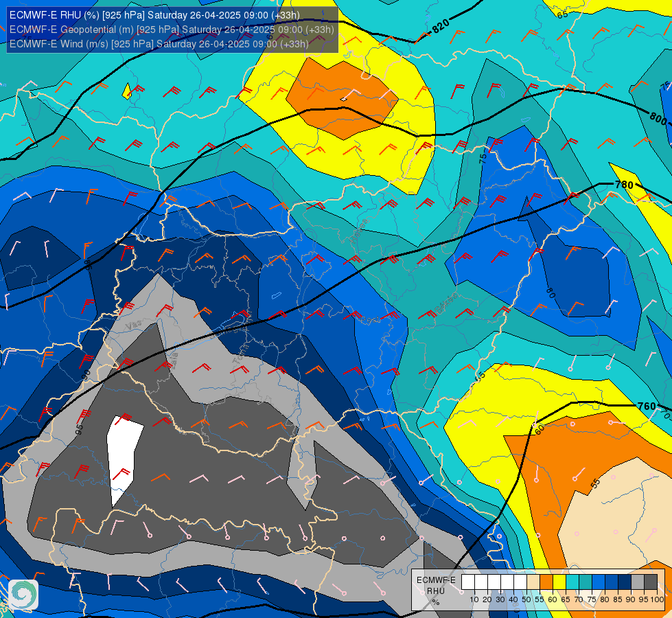Click the beige 50-55 legend swatch

point(533,582)
